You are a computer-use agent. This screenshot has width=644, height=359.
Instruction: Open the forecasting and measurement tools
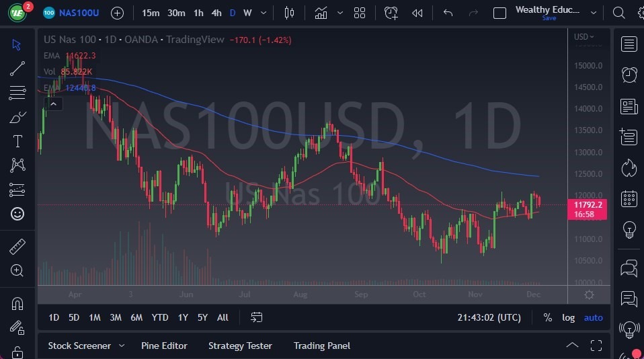coord(17,190)
